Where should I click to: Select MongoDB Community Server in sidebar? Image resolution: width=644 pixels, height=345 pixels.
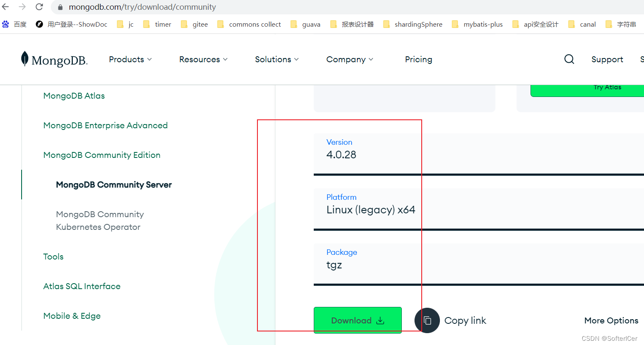click(114, 185)
